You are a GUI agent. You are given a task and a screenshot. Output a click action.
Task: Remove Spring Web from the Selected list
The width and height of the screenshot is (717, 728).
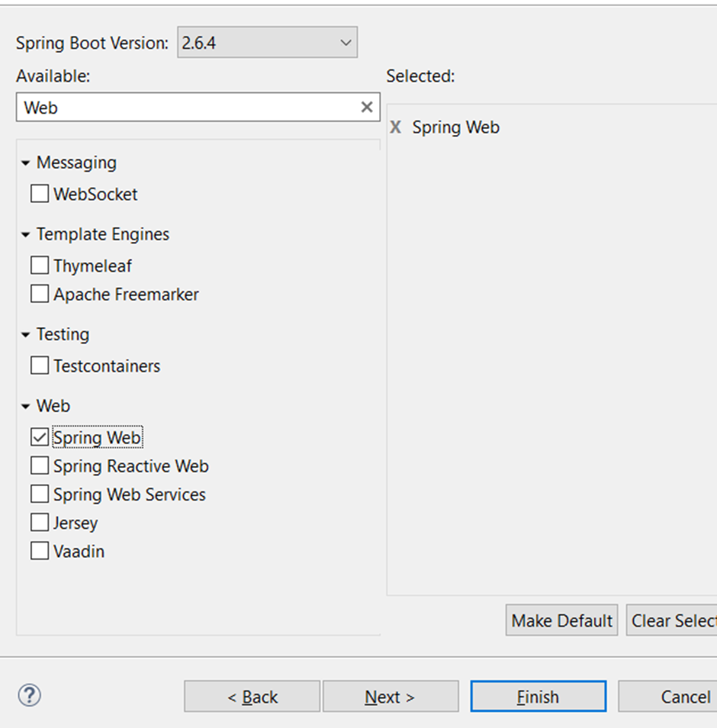pyautogui.click(x=395, y=127)
